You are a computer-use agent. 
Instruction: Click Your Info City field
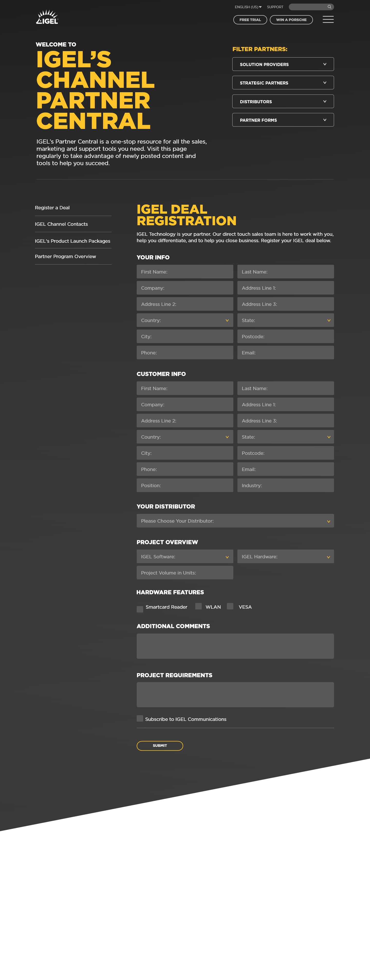(x=185, y=336)
